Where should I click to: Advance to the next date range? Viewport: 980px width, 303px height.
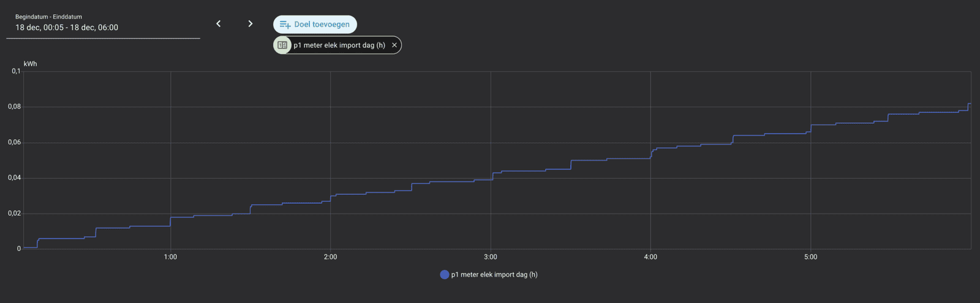pos(250,24)
